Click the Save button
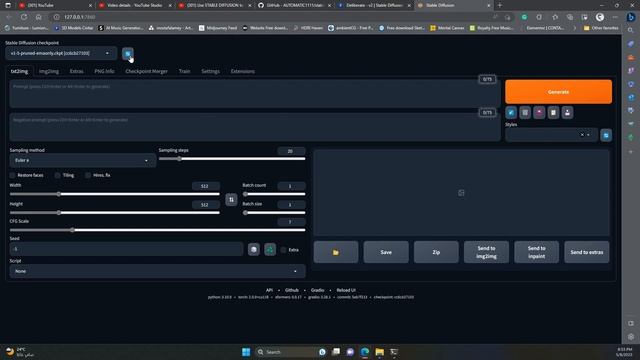 point(386,252)
